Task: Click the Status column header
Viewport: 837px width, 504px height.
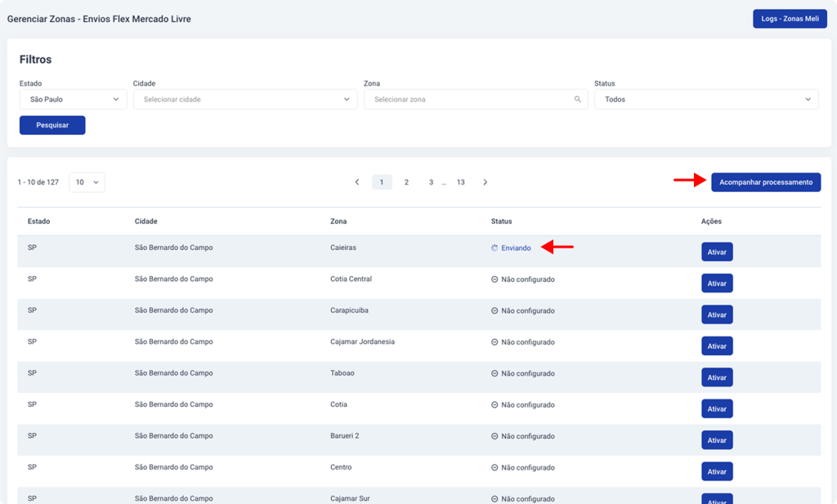Action: coord(501,221)
